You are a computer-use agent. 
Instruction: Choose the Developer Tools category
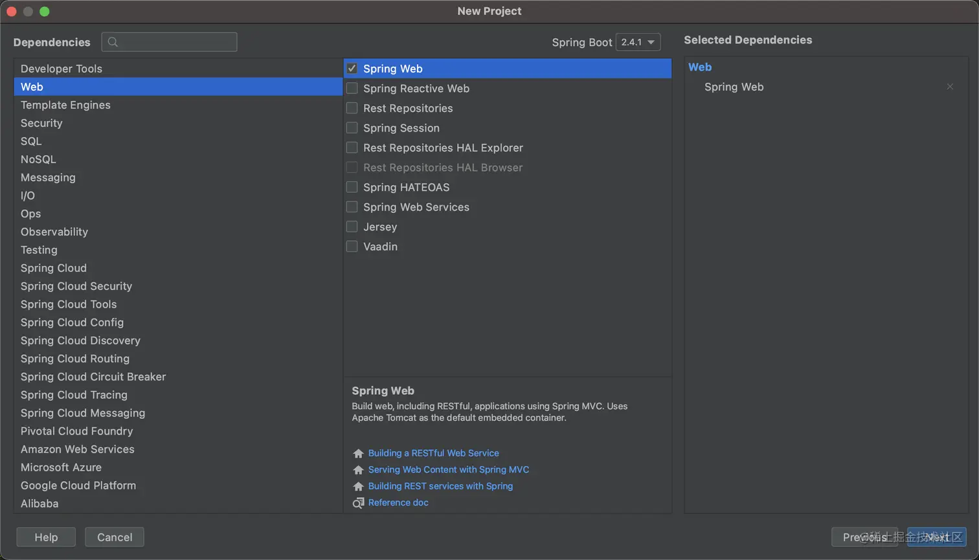(62, 69)
